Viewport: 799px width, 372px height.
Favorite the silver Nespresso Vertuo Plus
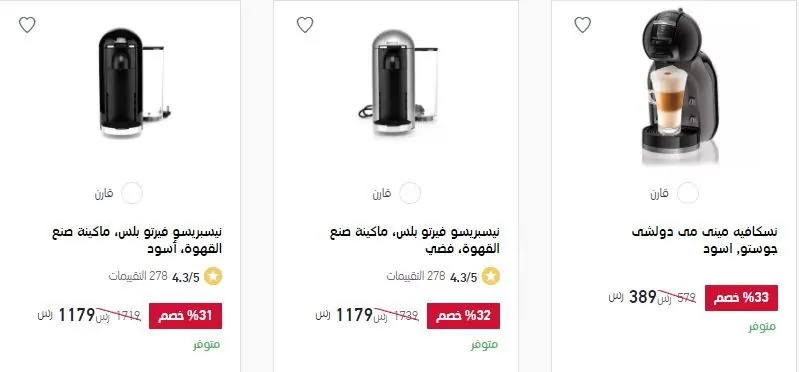pyautogui.click(x=305, y=24)
